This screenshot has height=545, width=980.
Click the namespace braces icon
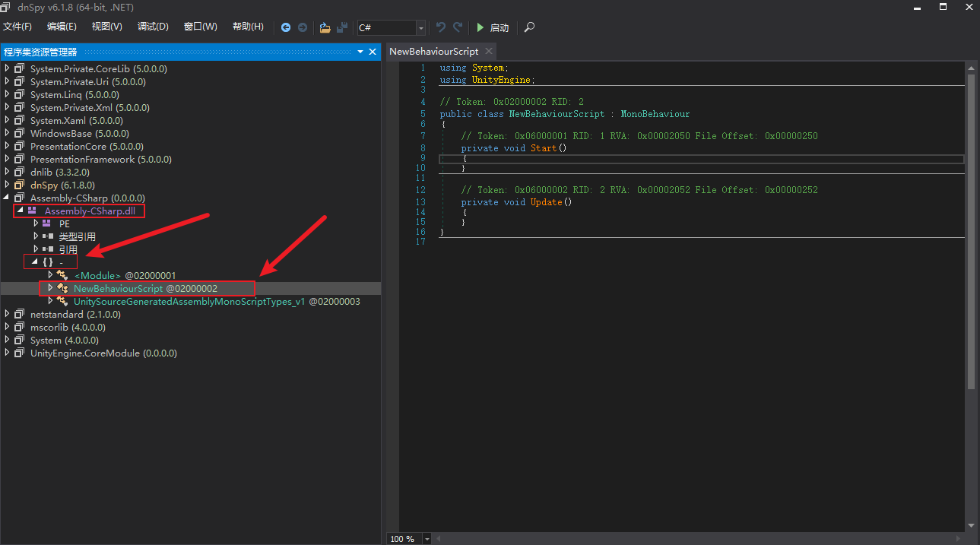(x=47, y=261)
